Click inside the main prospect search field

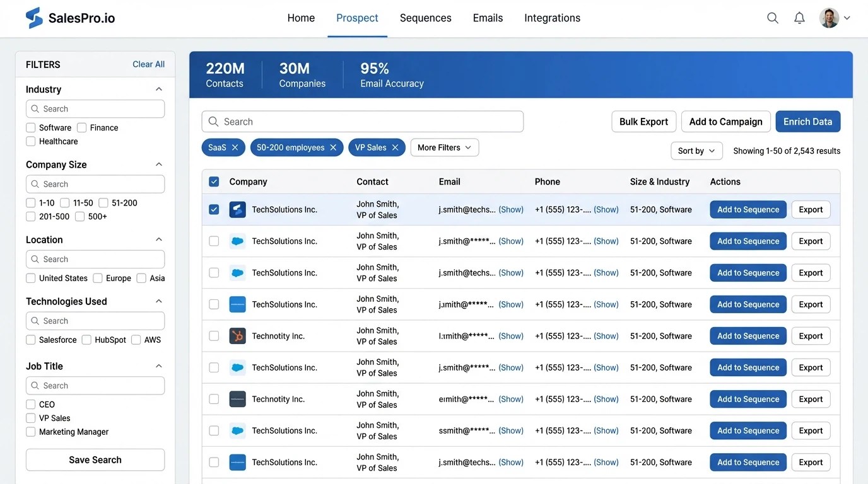(363, 121)
